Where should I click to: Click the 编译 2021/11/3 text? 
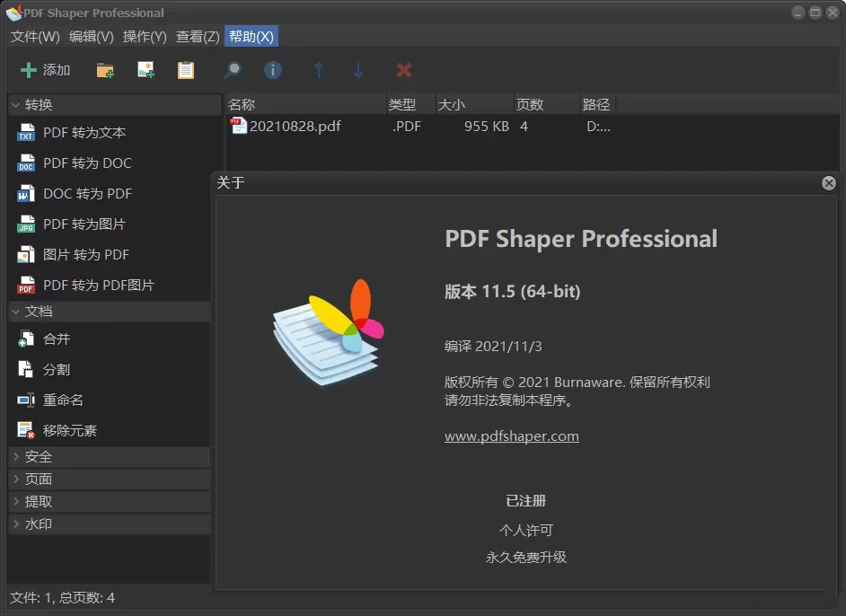tap(493, 346)
